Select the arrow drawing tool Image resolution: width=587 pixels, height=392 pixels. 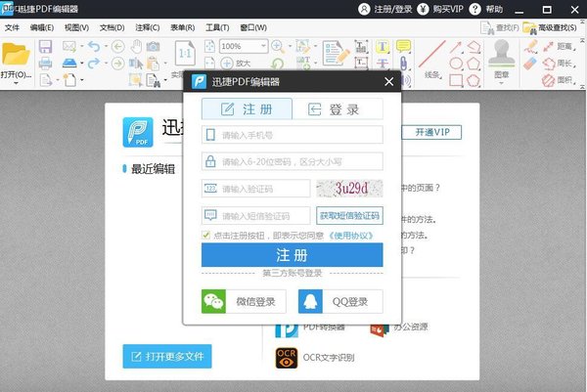(x=456, y=47)
